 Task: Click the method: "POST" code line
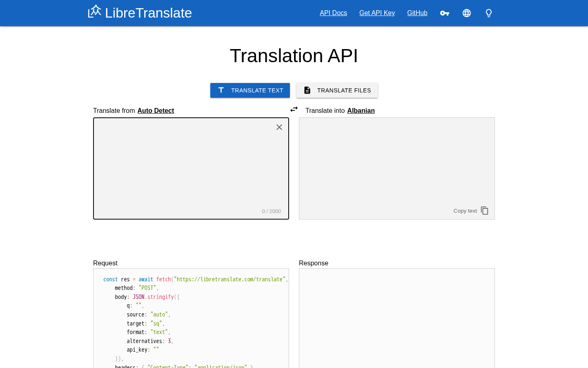coord(137,288)
